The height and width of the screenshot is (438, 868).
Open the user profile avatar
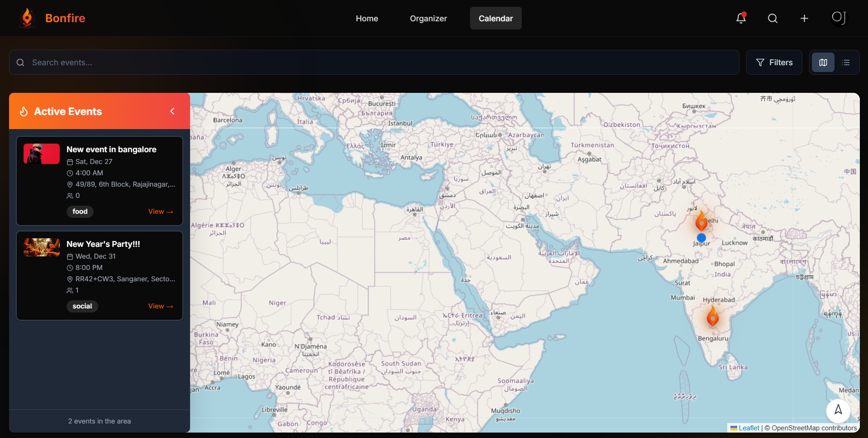839,18
